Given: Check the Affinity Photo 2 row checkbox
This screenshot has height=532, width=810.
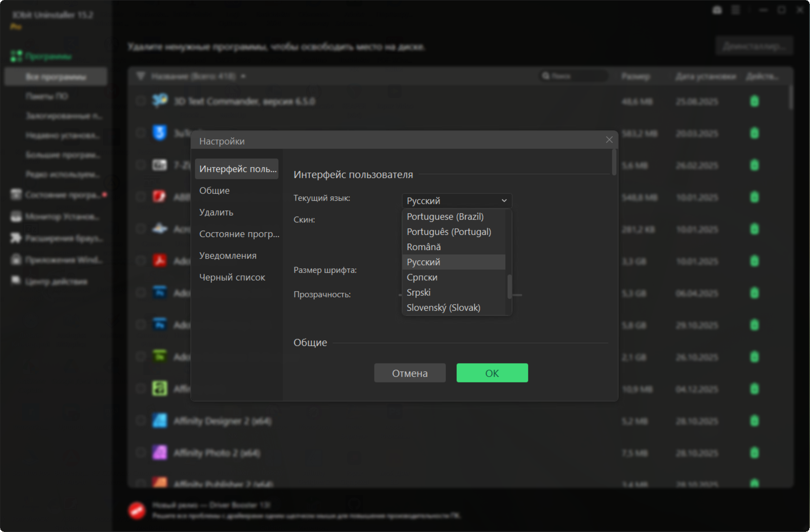Looking at the screenshot, I should [x=140, y=453].
